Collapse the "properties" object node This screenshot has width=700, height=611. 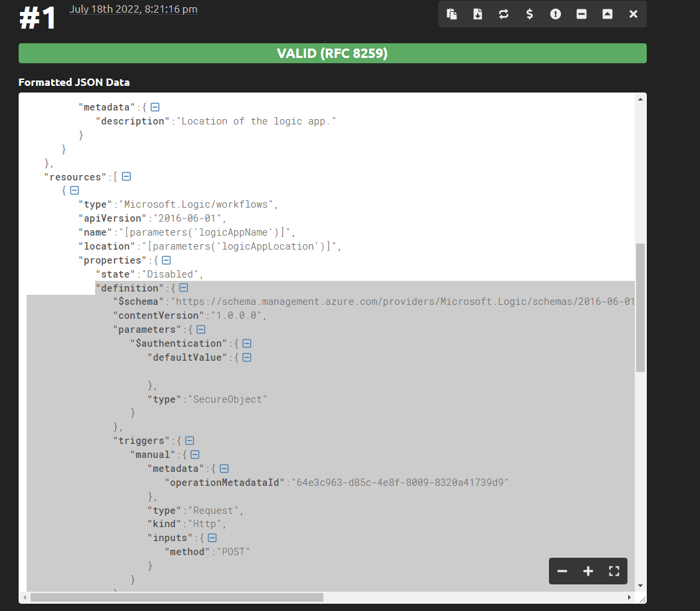click(166, 260)
